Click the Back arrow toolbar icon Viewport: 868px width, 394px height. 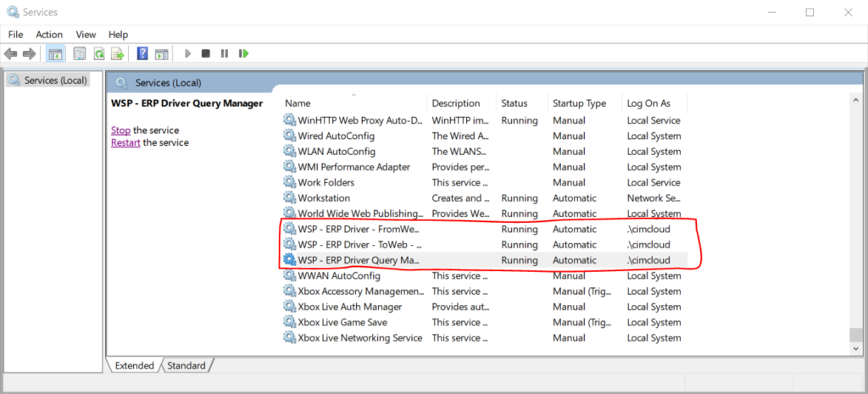coord(10,53)
